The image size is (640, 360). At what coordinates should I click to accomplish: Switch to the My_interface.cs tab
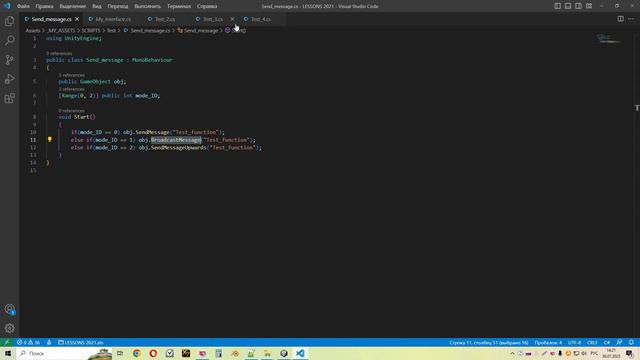[113, 19]
